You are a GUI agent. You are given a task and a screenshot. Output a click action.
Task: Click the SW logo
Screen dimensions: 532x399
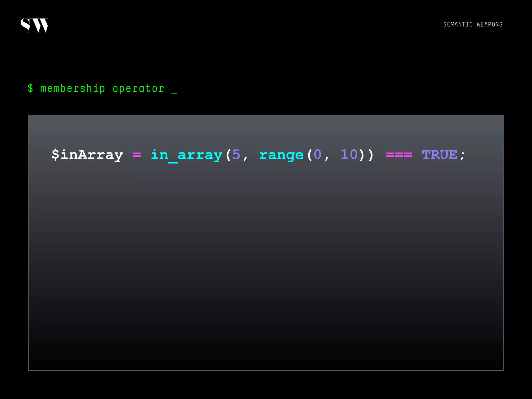tap(34, 25)
